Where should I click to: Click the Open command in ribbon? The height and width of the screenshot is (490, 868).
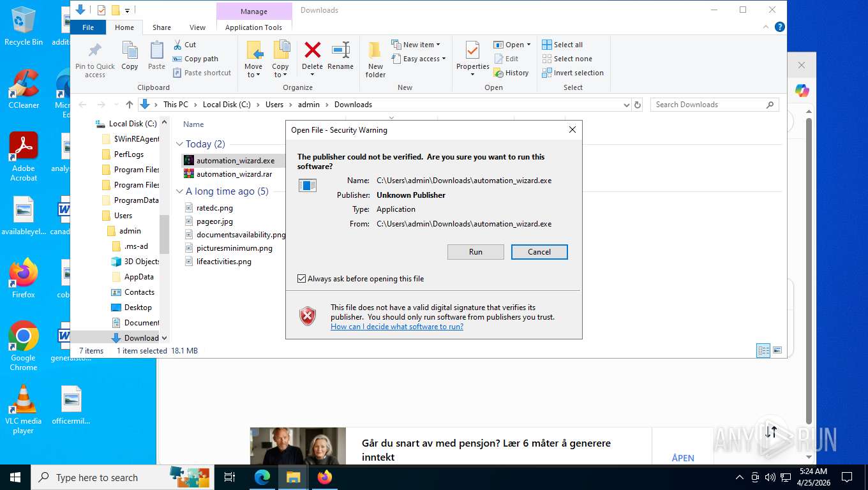[x=512, y=45]
